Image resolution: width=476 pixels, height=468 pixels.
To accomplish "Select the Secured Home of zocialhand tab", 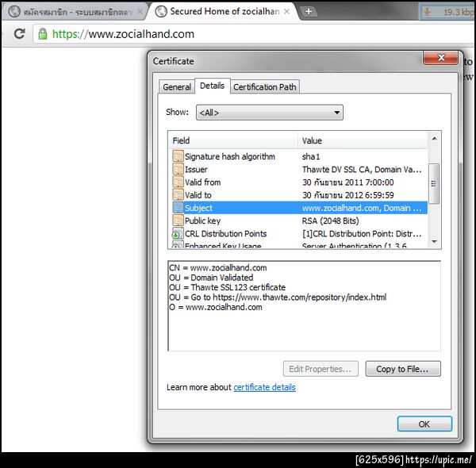I will 221,12.
